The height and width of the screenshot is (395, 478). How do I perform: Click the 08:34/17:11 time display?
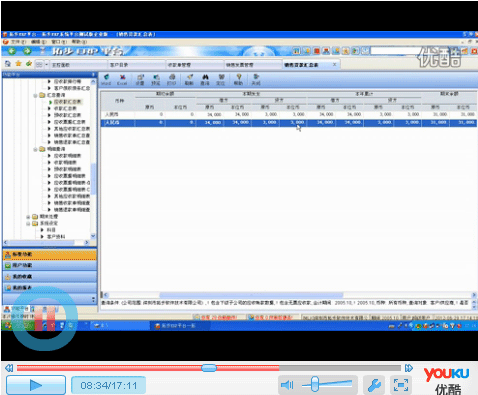[108, 386]
